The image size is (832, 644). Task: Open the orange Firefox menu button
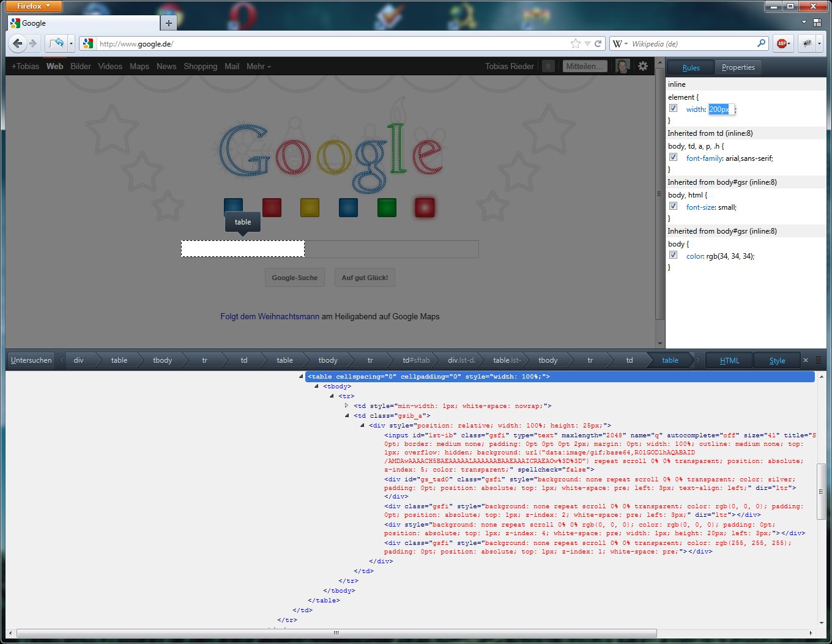point(35,6)
